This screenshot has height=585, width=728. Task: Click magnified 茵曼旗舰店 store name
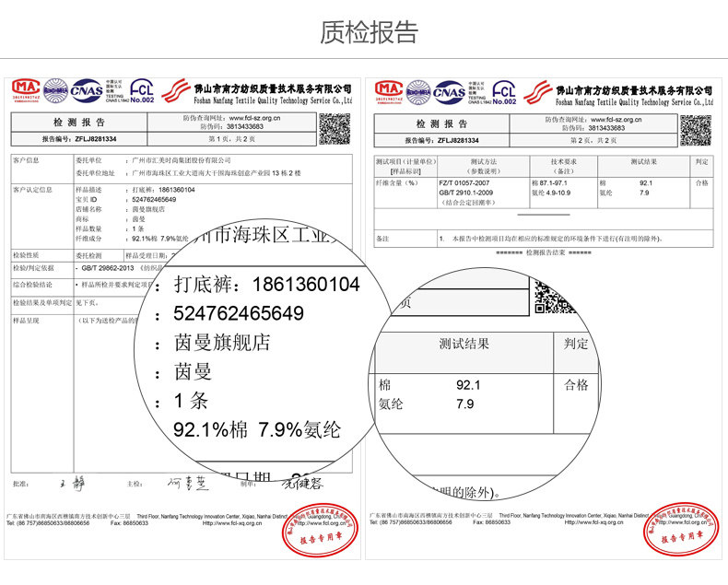click(x=222, y=343)
